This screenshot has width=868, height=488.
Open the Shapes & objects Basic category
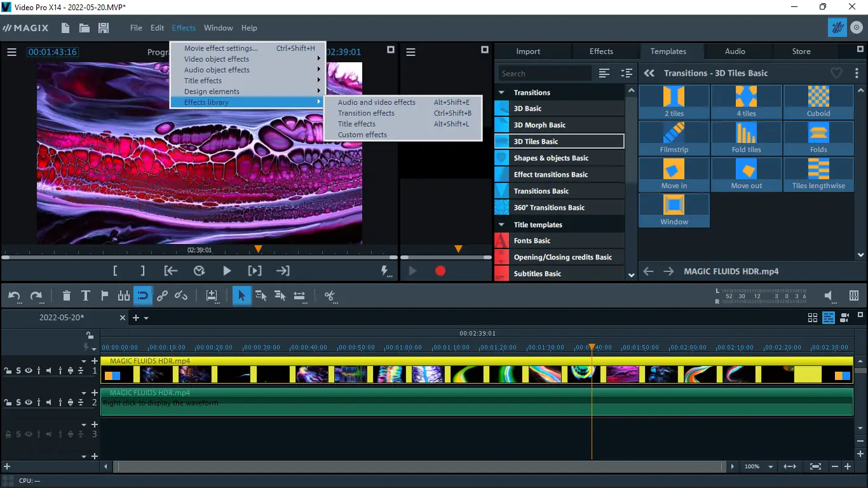click(559, 158)
